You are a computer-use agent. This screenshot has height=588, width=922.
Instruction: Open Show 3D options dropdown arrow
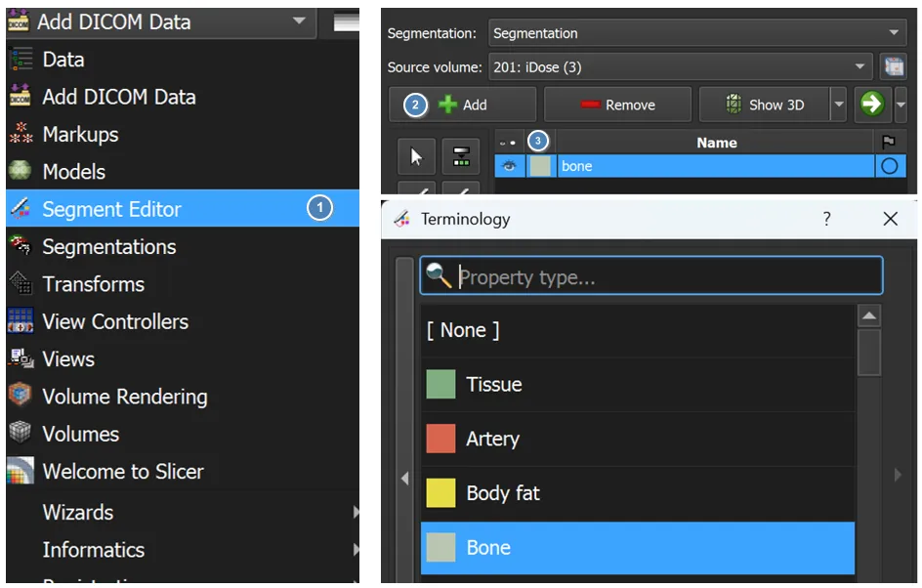click(x=839, y=105)
